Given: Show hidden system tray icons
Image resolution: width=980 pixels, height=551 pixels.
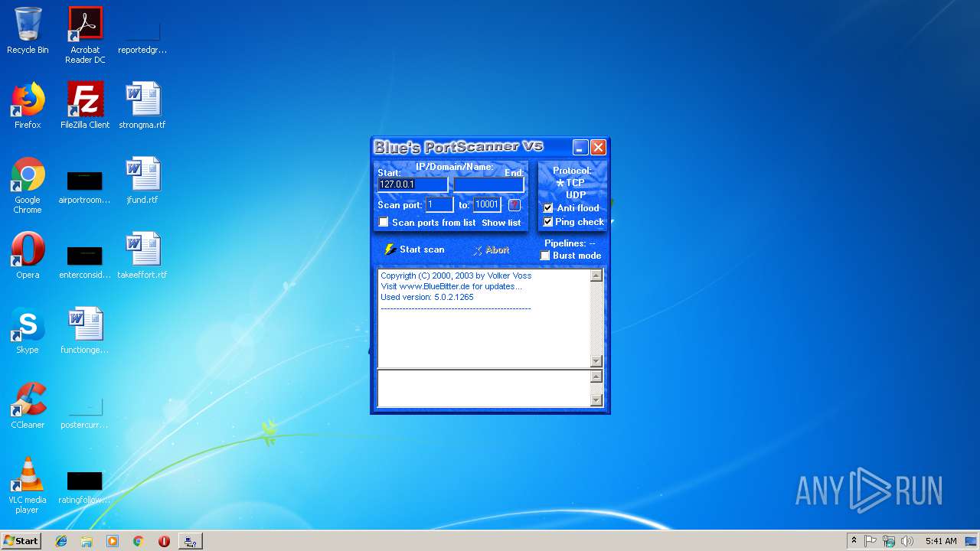Looking at the screenshot, I should tap(854, 541).
